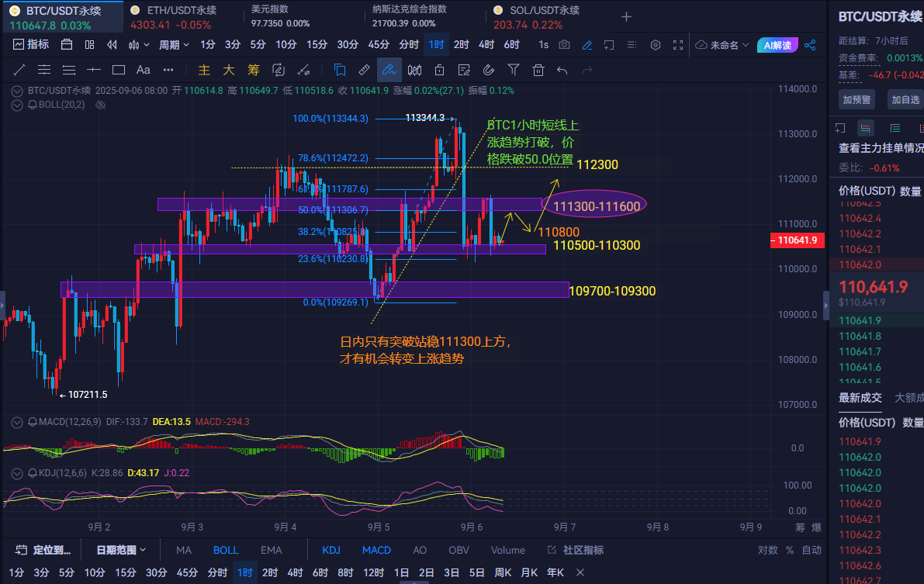Select the Aa text annotation tool
This screenshot has height=584, width=924.
pyautogui.click(x=144, y=70)
